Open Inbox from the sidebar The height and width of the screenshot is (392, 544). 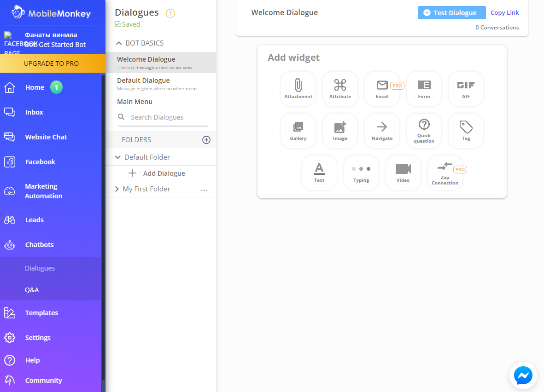[x=34, y=112]
